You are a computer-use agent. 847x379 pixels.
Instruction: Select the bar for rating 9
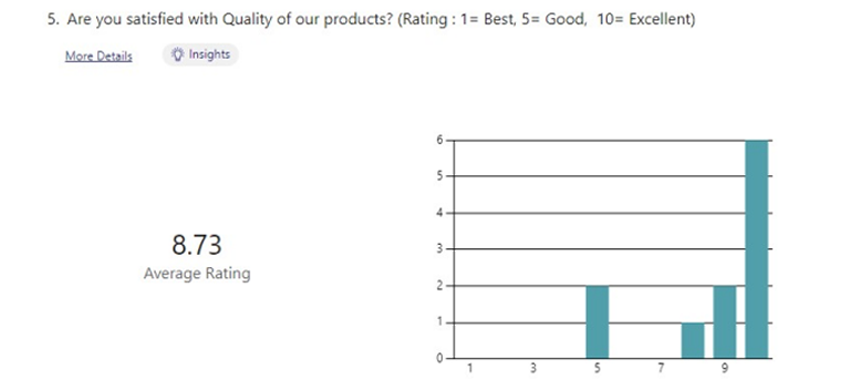coord(724,322)
